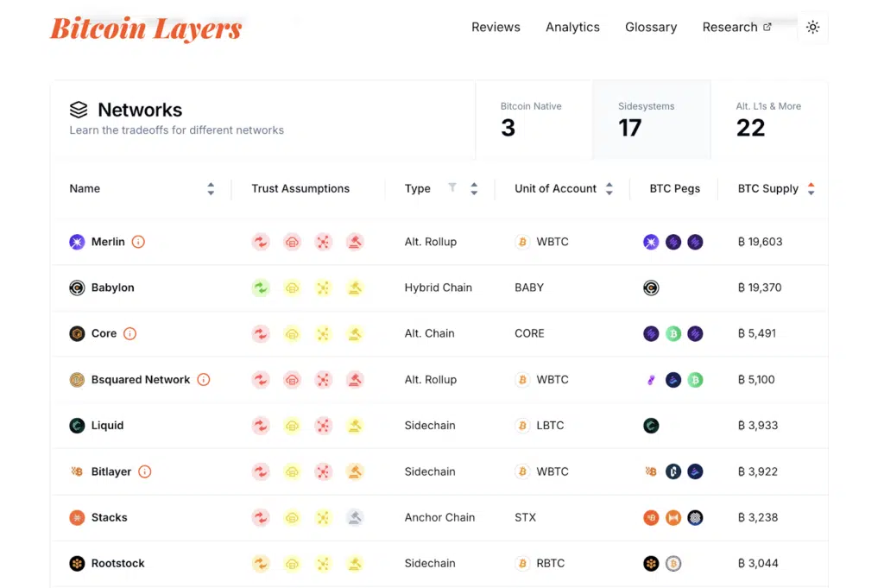Click the Liquid logo icon

point(77,425)
